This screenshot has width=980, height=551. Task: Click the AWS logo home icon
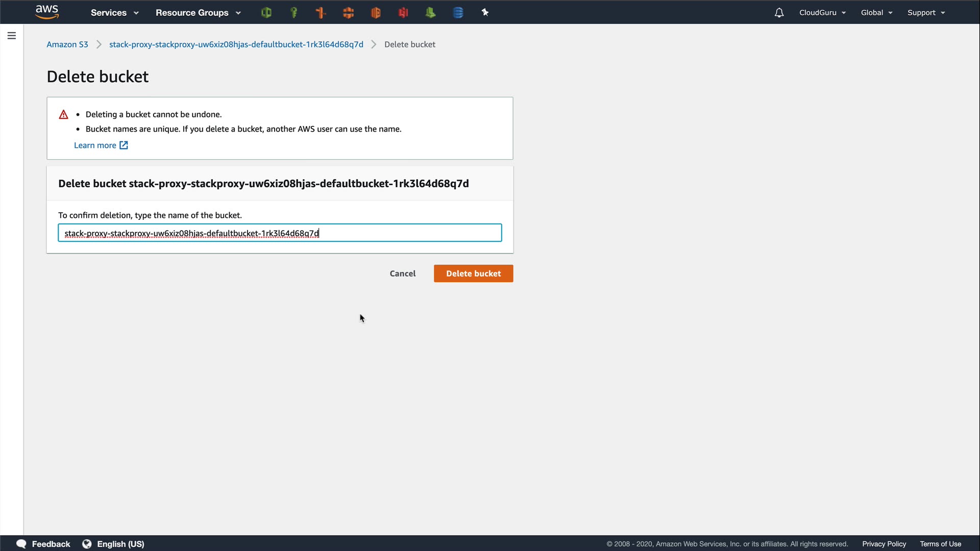point(47,12)
